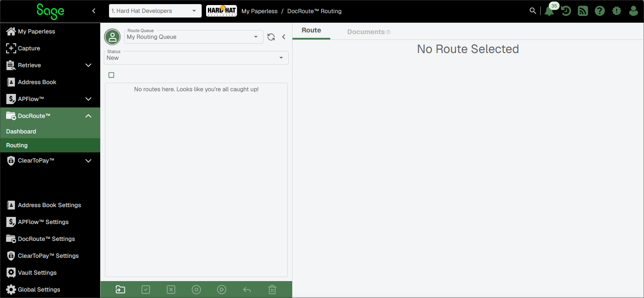Open the recent history clock icon
The width and height of the screenshot is (644, 298).
[566, 11]
